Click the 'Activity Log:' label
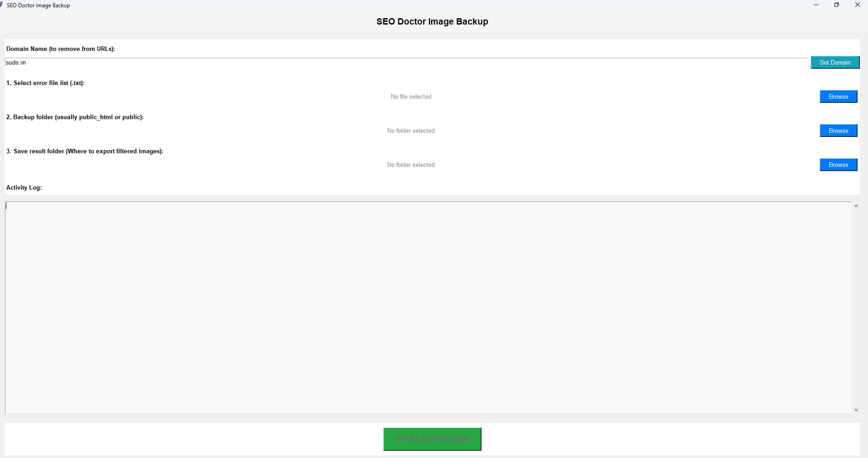 pos(24,187)
